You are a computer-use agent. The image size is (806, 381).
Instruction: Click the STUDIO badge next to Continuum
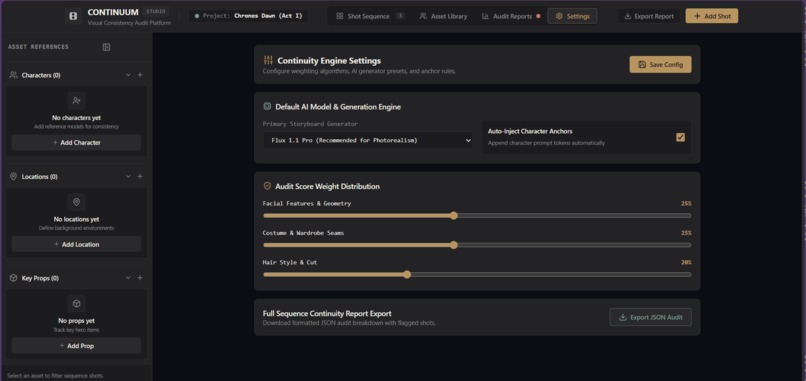(x=155, y=11)
